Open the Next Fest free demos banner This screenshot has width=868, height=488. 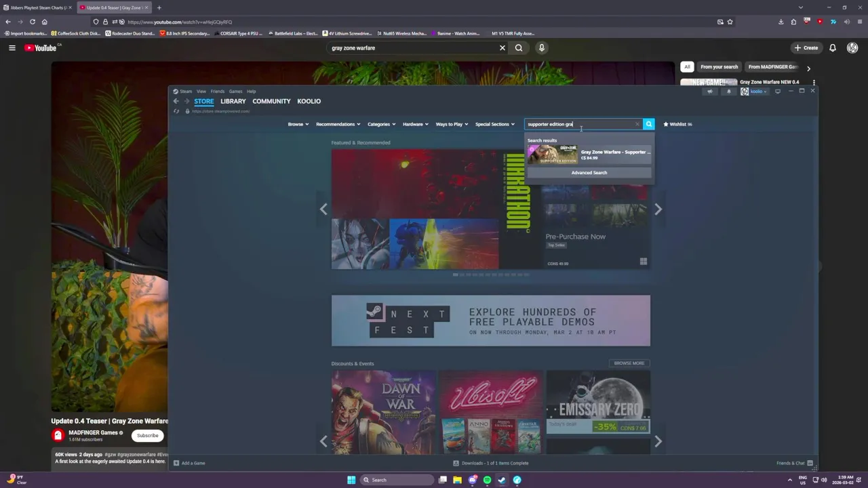point(490,320)
